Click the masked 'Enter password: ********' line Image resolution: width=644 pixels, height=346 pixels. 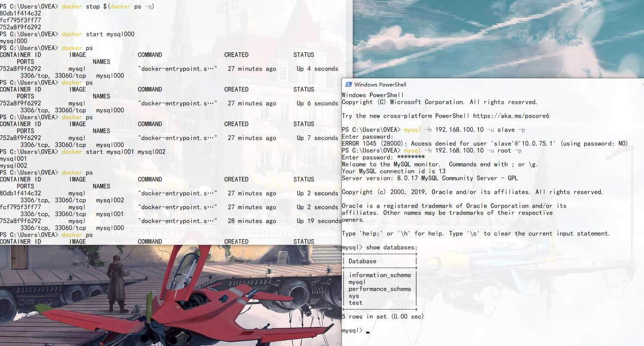point(383,157)
